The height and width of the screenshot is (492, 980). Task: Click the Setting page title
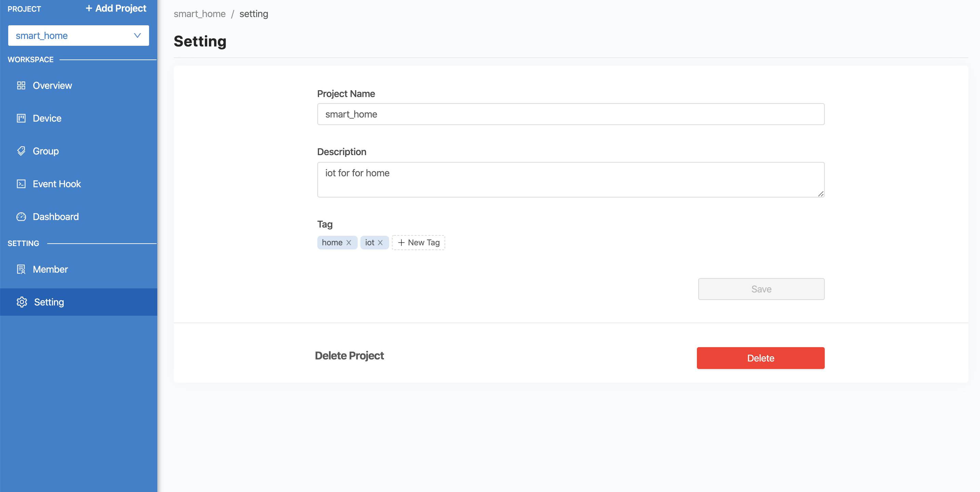[200, 41]
